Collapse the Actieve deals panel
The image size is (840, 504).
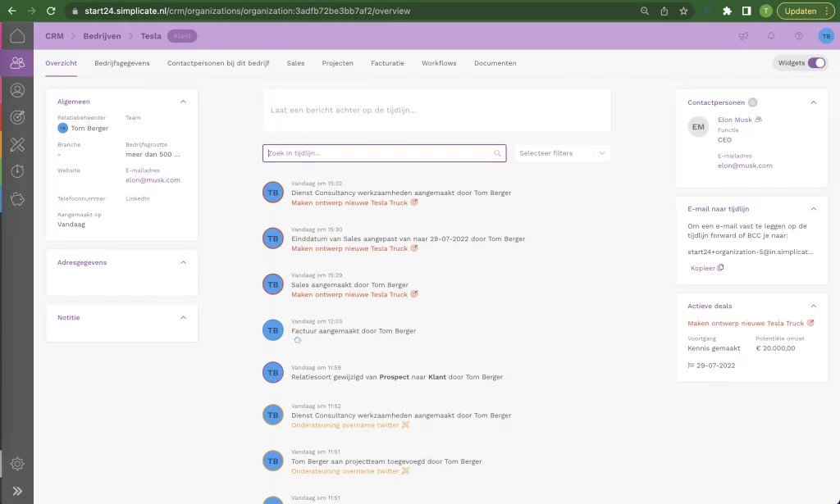(813, 306)
